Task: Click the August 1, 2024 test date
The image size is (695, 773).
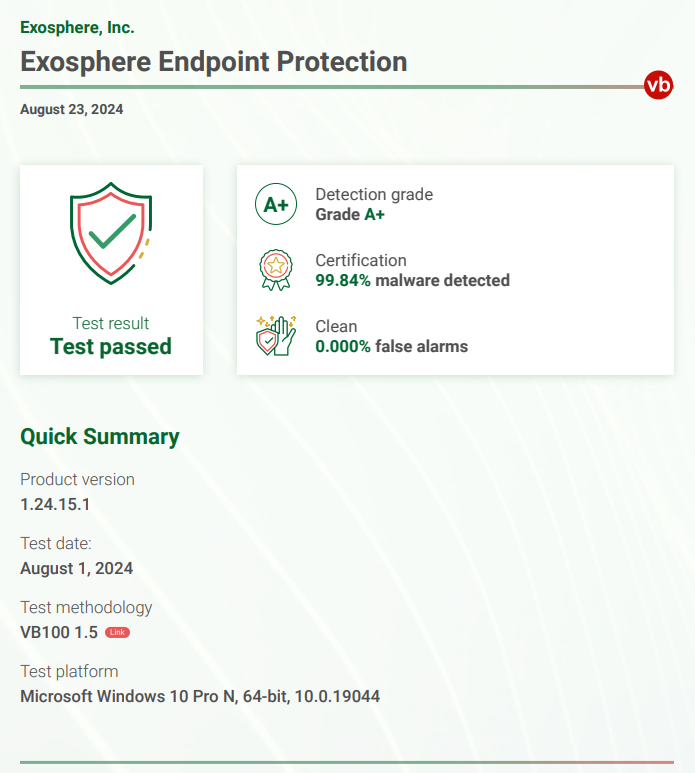Action: point(76,568)
